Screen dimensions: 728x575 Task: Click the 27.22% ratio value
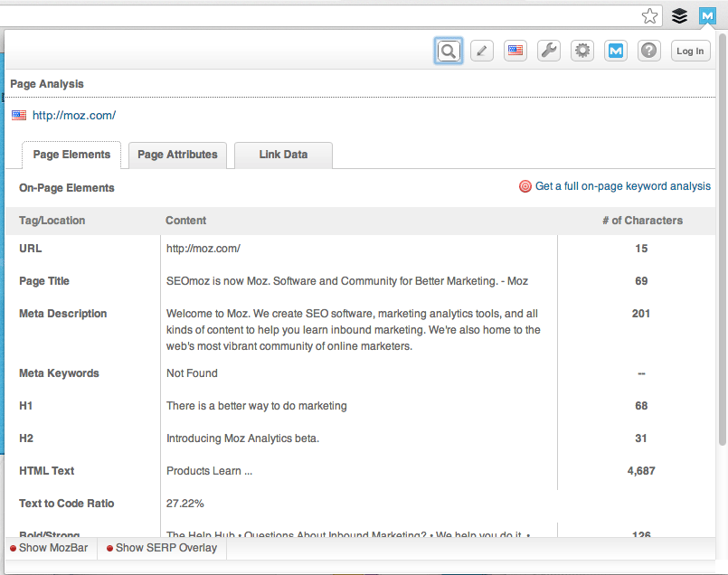point(184,503)
